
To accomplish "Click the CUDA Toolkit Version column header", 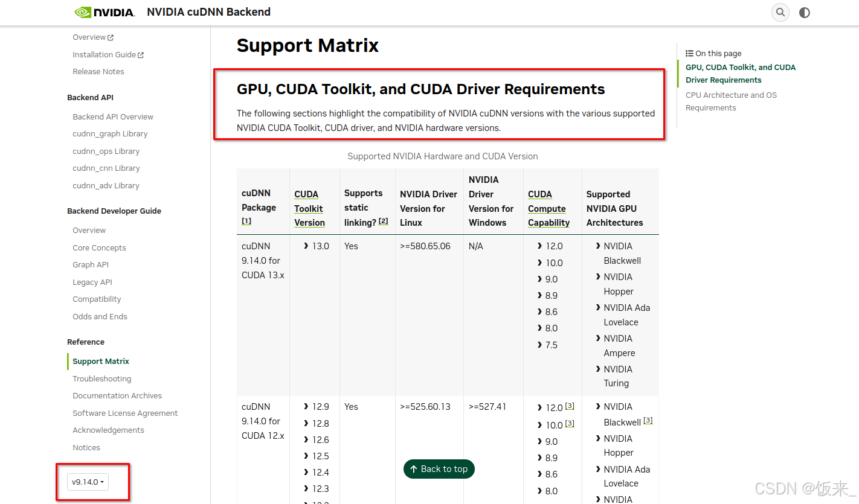I will pos(309,208).
